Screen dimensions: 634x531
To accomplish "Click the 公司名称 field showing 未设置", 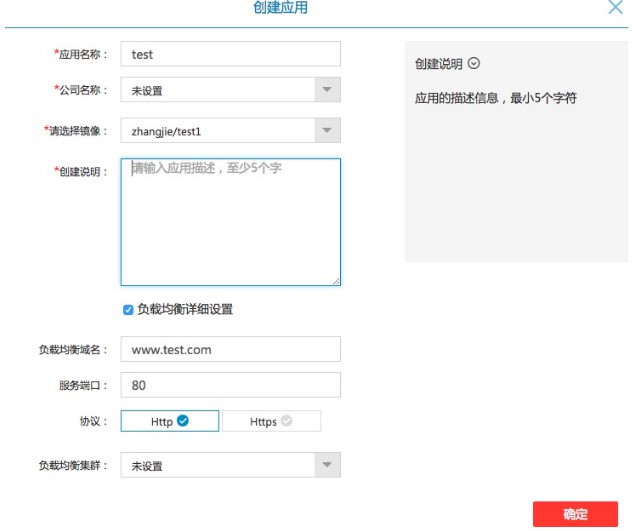I will click(x=230, y=89).
